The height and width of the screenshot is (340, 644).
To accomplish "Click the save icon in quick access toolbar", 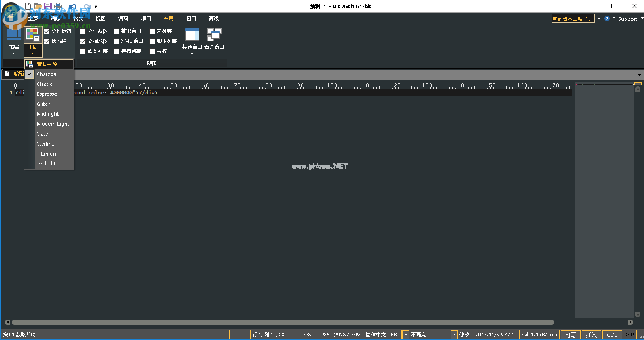I will (47, 6).
